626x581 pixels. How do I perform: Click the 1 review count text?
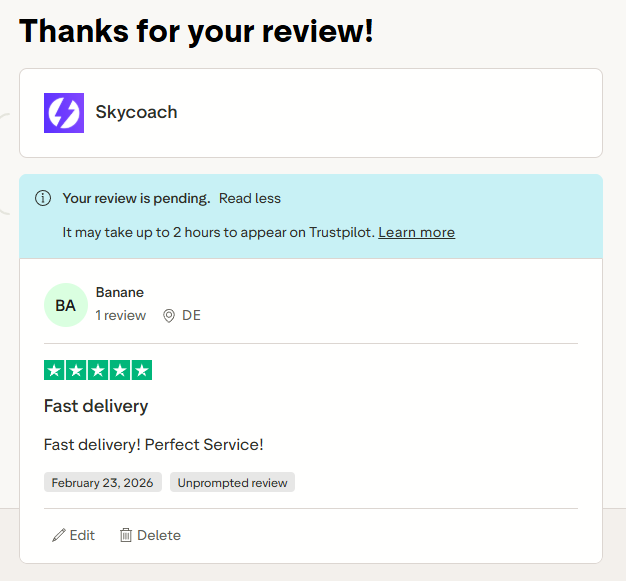(x=121, y=315)
